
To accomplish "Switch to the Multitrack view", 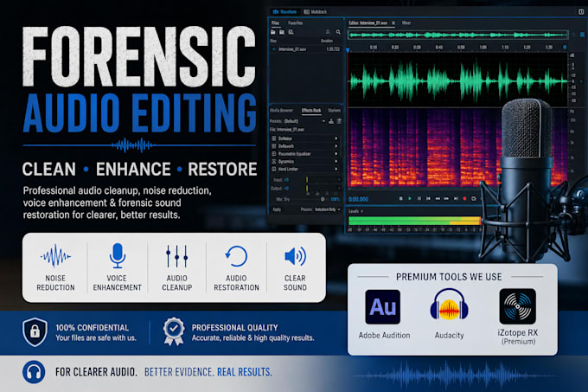I will [316, 12].
